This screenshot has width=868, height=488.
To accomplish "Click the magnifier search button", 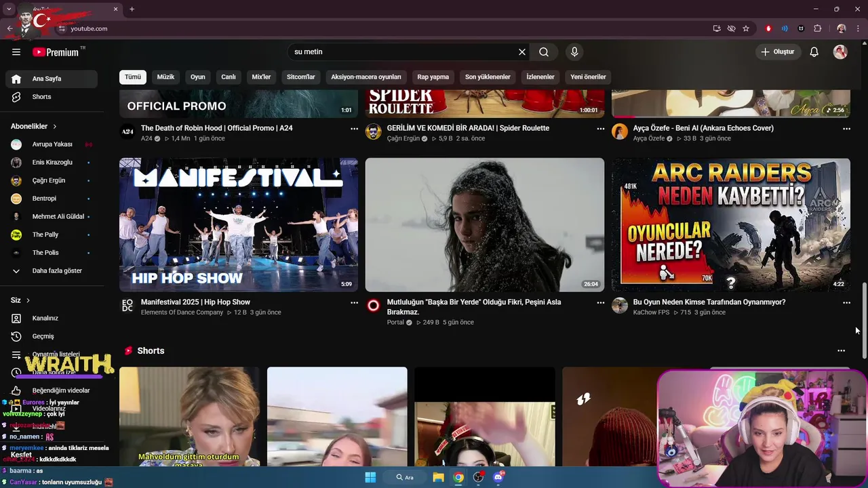I will pyautogui.click(x=544, y=52).
